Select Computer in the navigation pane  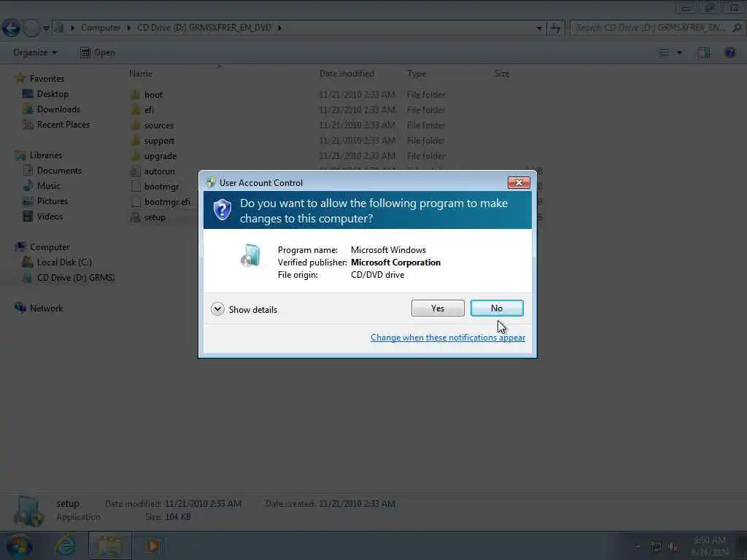pos(50,246)
